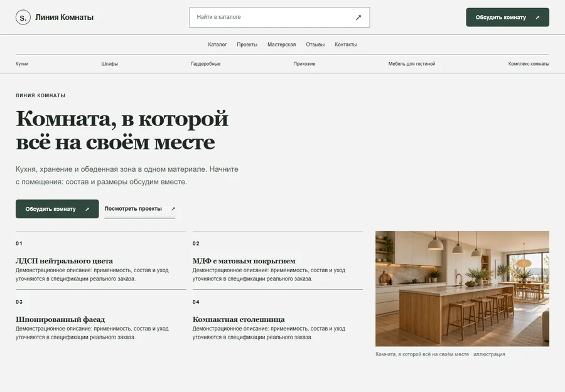The width and height of the screenshot is (565, 392).
Task: Click the small 'ЛИНИЯ КОМНАТЫ' eyebrow label
Action: [x=40, y=95]
